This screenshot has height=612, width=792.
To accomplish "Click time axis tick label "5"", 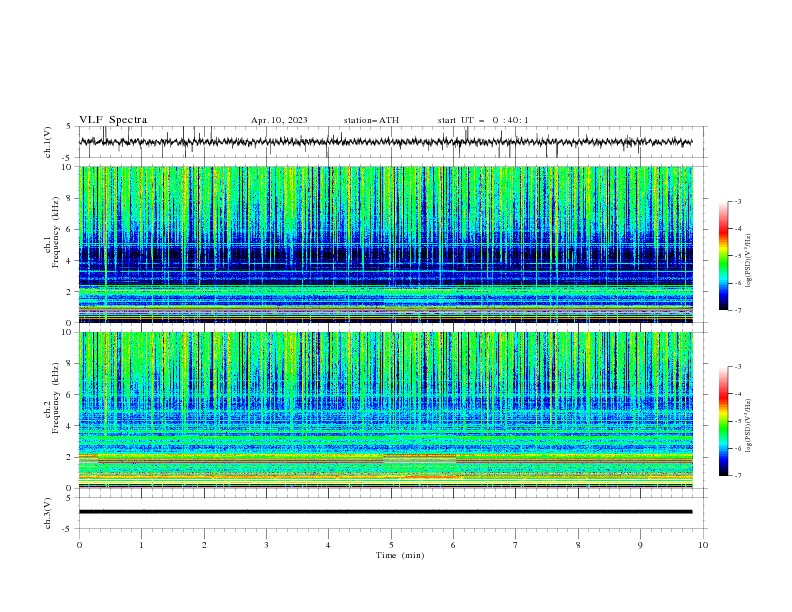I will click(391, 545).
